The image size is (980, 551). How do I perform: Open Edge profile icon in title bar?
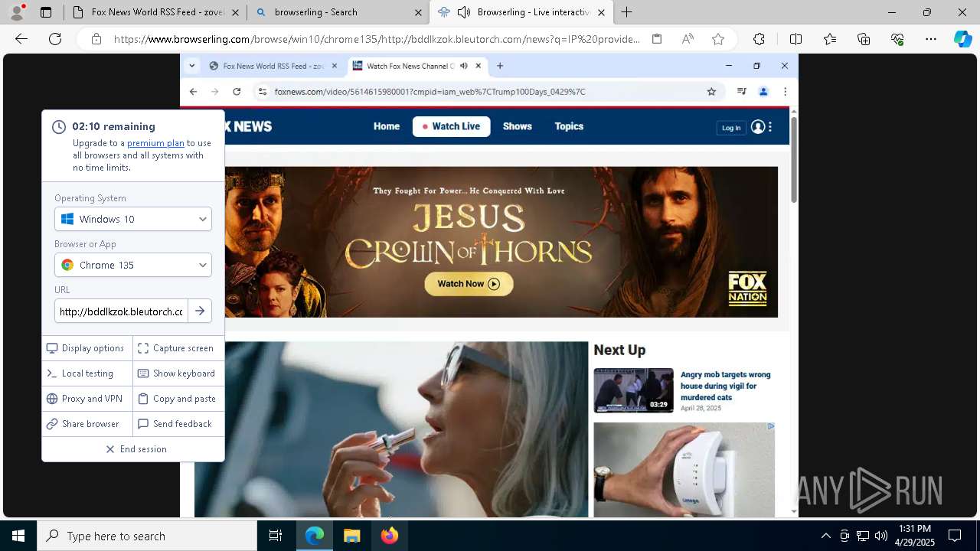point(17,11)
